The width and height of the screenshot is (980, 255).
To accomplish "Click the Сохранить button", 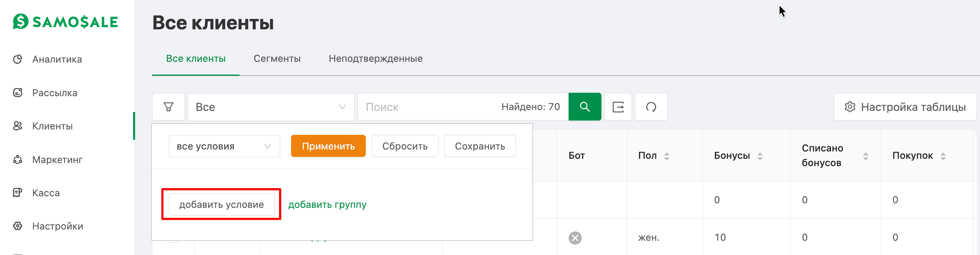I will coord(480,146).
